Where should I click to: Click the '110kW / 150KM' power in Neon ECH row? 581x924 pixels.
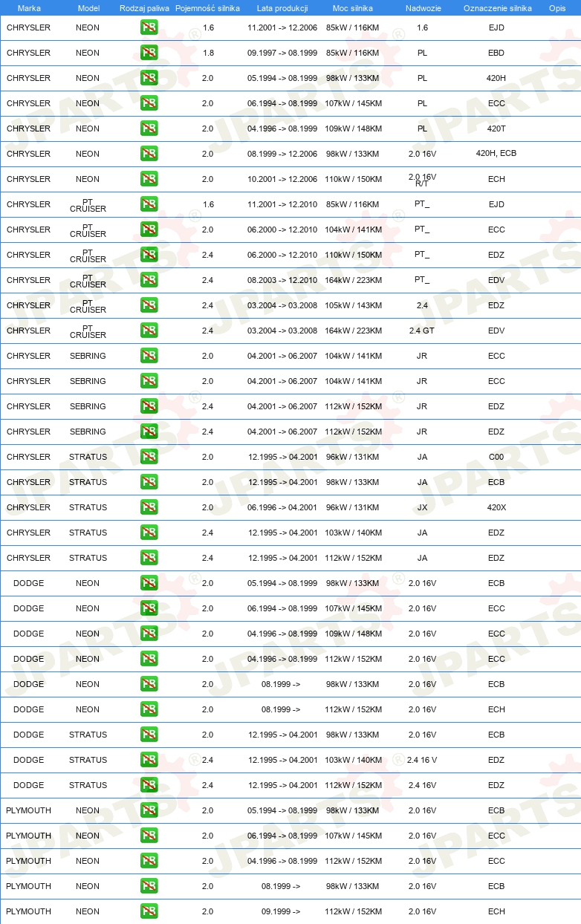click(353, 179)
